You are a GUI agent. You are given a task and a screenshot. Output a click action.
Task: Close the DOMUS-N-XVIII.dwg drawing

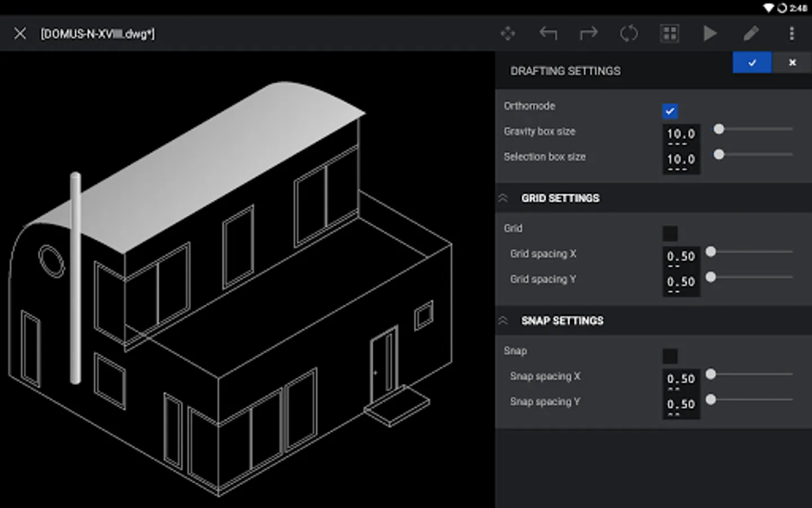[x=20, y=34]
